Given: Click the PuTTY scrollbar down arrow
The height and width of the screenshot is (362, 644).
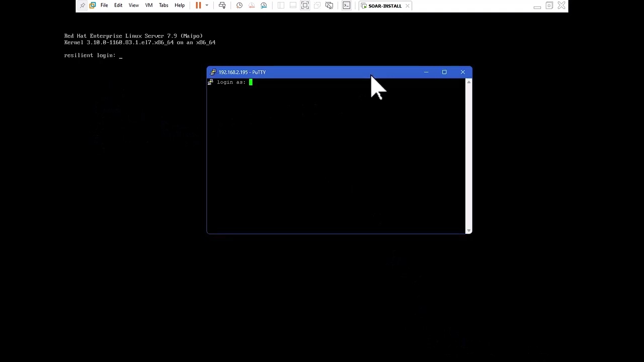Looking at the screenshot, I should tap(469, 230).
